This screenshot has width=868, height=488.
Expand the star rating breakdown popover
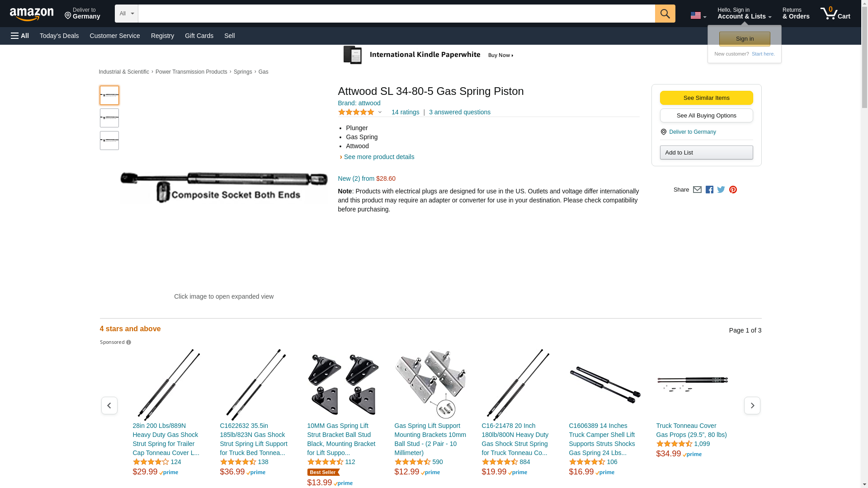tap(380, 112)
